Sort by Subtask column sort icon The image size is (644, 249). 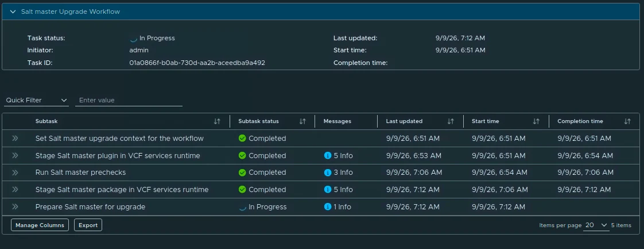pos(218,121)
